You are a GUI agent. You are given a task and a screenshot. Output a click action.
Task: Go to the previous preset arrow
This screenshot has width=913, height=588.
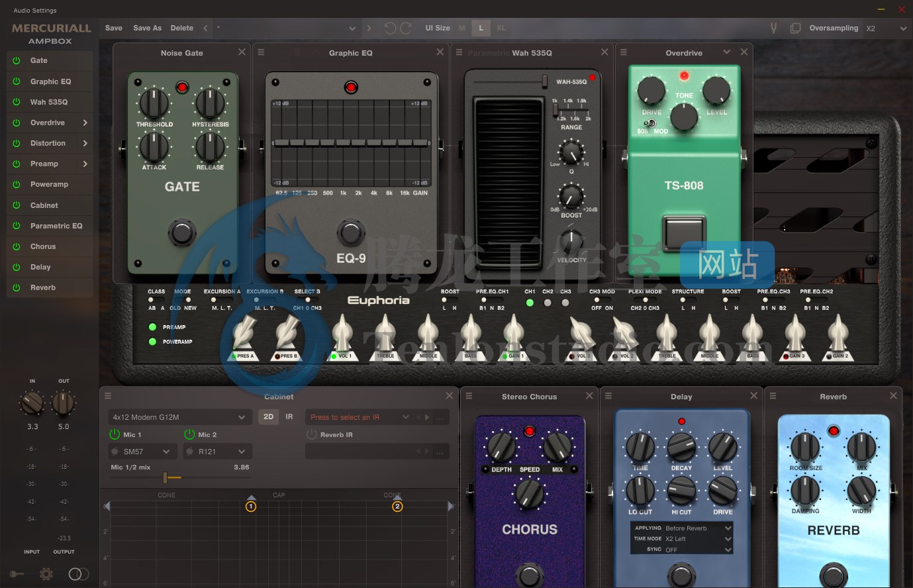pyautogui.click(x=205, y=28)
